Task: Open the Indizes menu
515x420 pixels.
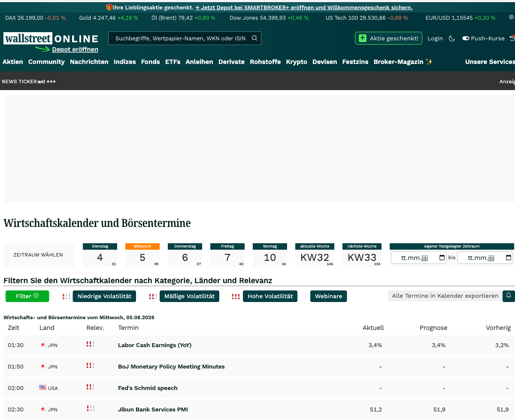Action: click(125, 62)
